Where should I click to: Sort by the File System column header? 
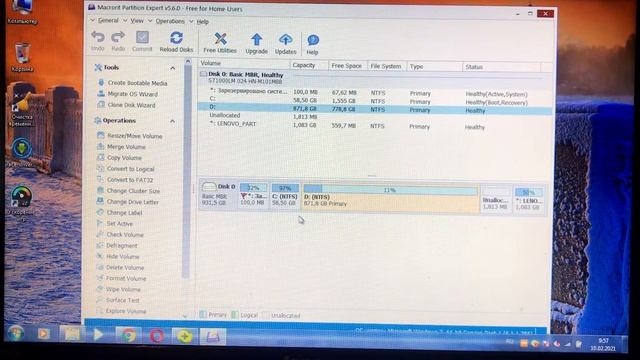(x=387, y=66)
